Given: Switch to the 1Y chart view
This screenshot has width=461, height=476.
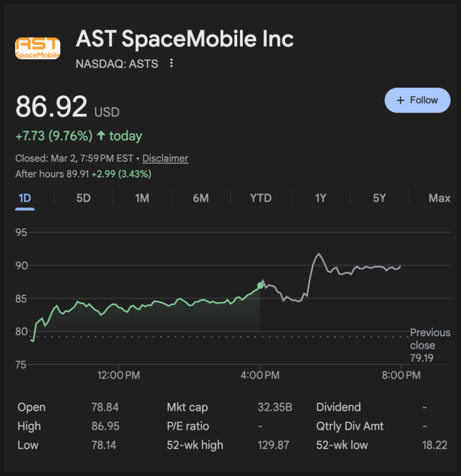Looking at the screenshot, I should pos(320,198).
